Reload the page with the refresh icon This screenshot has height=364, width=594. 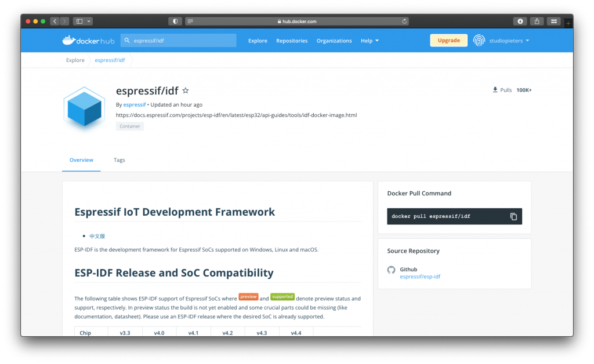[x=404, y=21]
